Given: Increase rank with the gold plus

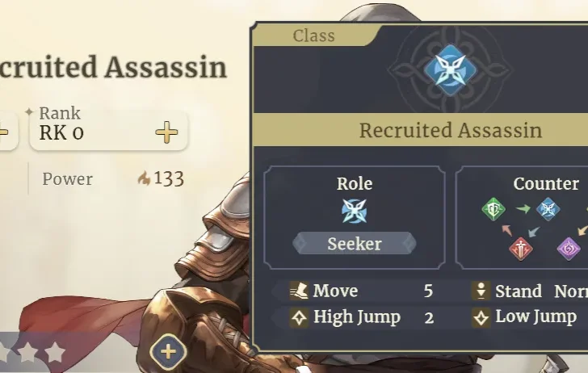Looking at the screenshot, I should tap(166, 132).
